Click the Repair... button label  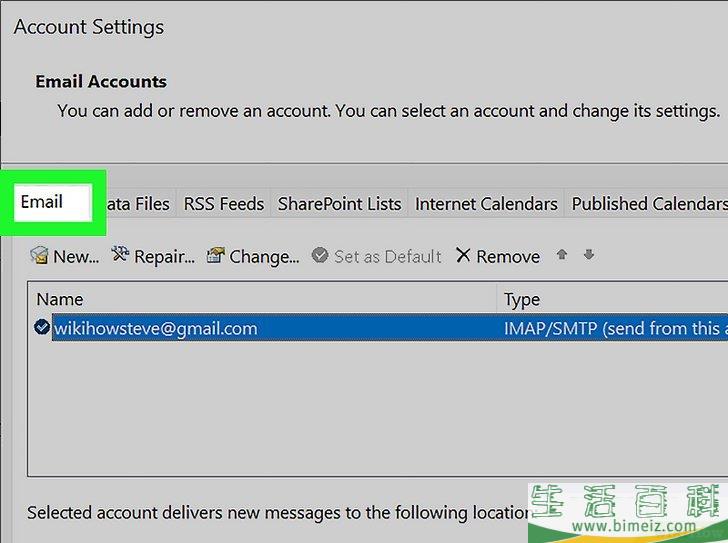click(164, 257)
